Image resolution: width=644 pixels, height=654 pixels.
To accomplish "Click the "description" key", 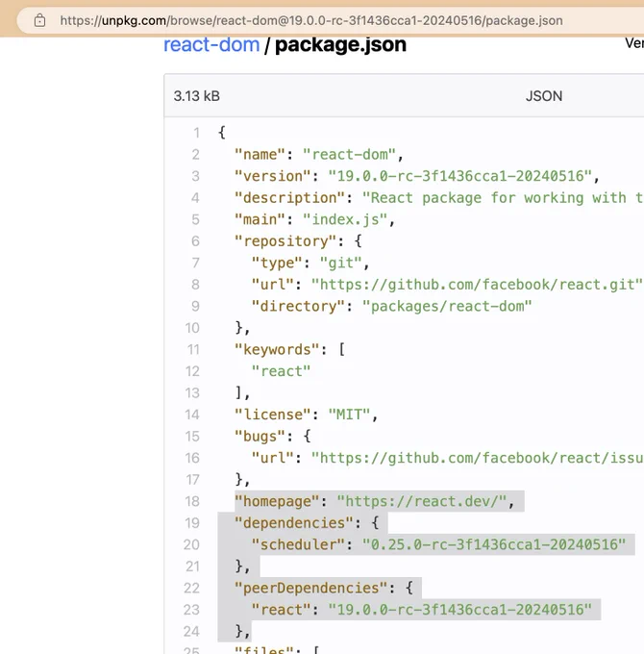I will tap(289, 198).
